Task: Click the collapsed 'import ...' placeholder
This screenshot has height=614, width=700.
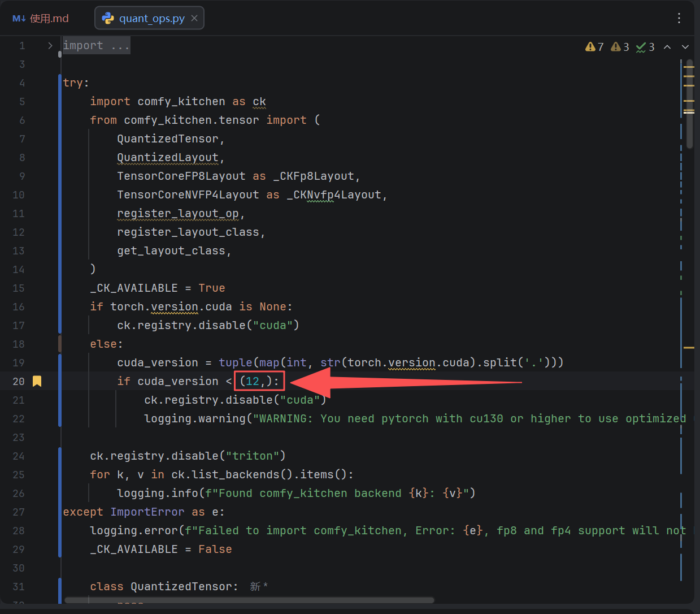Action: (x=96, y=45)
